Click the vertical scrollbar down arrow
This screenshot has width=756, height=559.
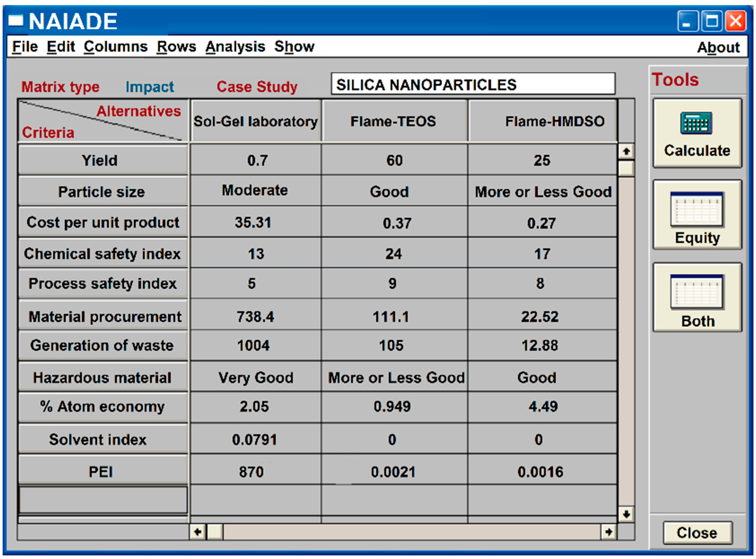point(626,514)
